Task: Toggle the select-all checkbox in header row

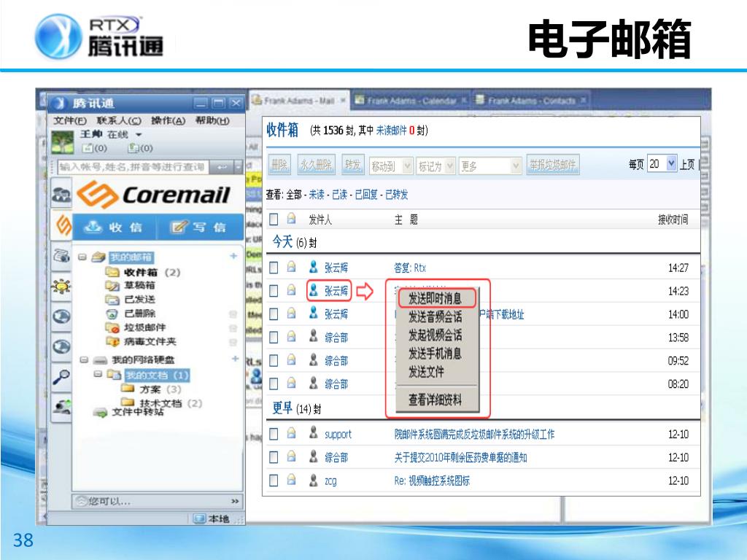Action: 274,219
